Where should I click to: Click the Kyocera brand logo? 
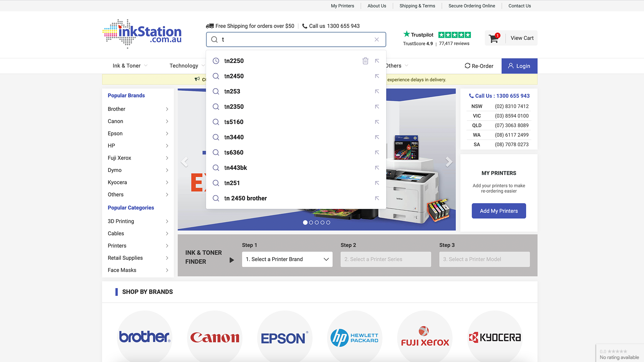pos(495,337)
